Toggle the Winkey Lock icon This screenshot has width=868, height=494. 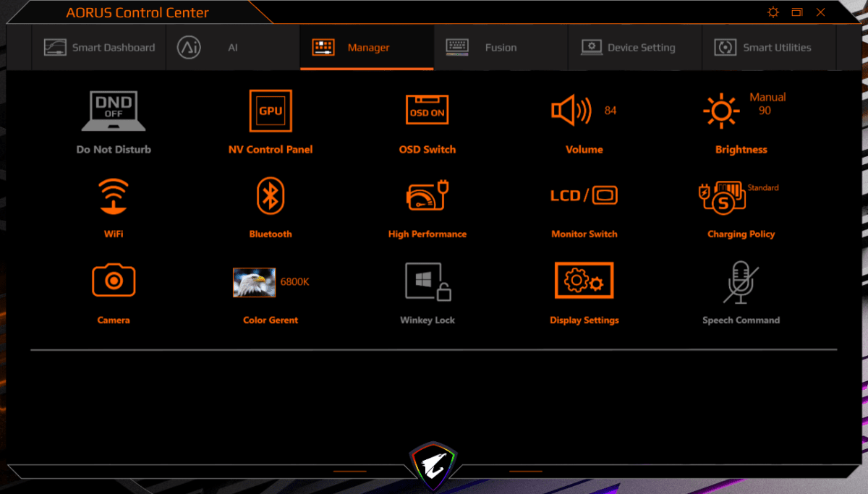point(428,281)
